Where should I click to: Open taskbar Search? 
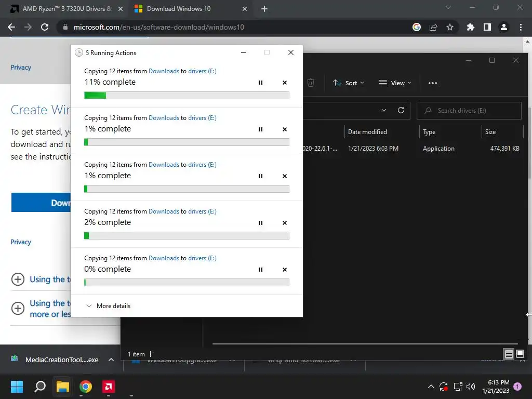40,387
